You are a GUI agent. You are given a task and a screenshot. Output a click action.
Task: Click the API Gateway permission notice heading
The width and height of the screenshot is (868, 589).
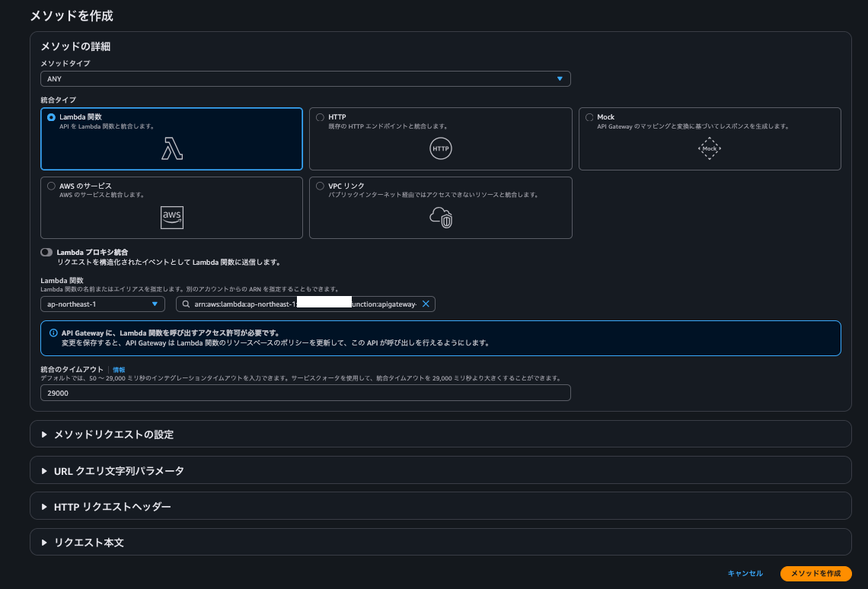171,333
